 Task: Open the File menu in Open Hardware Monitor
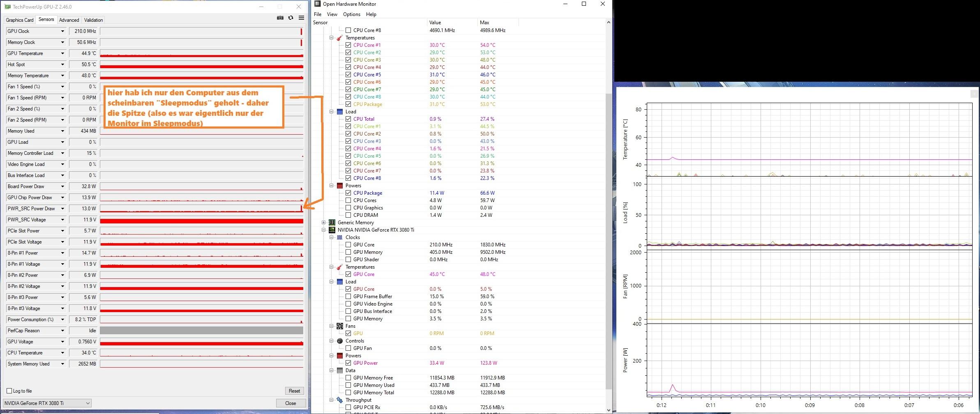pyautogui.click(x=318, y=14)
